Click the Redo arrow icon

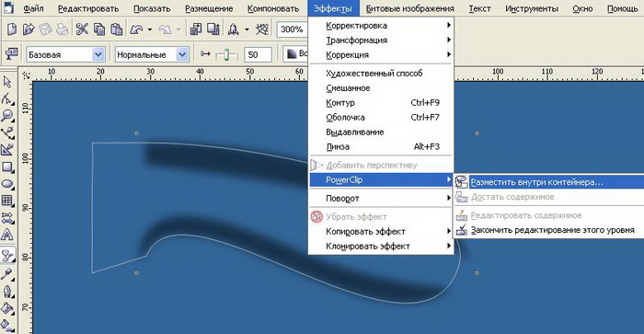[x=165, y=29]
